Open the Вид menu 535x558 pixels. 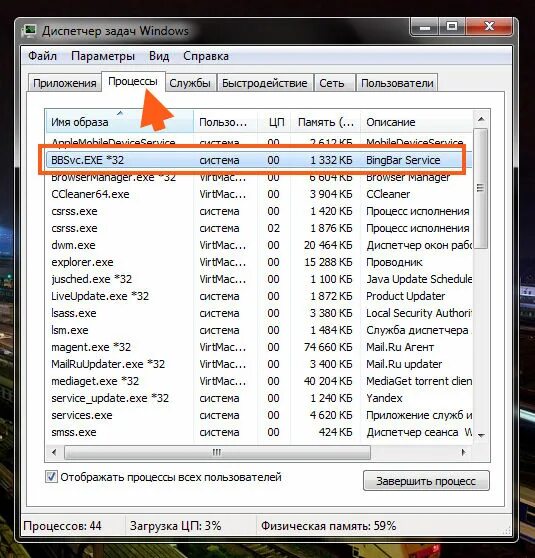pyautogui.click(x=159, y=56)
